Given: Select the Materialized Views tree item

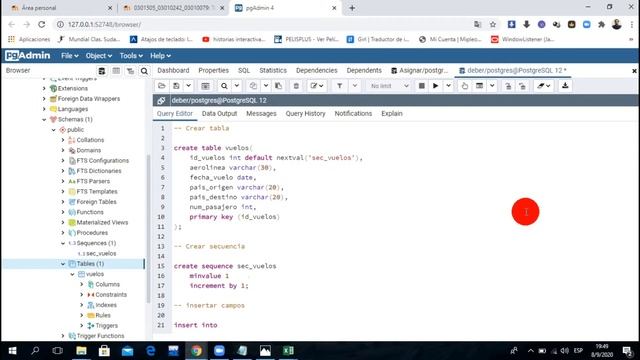Looking at the screenshot, I should [102, 222].
